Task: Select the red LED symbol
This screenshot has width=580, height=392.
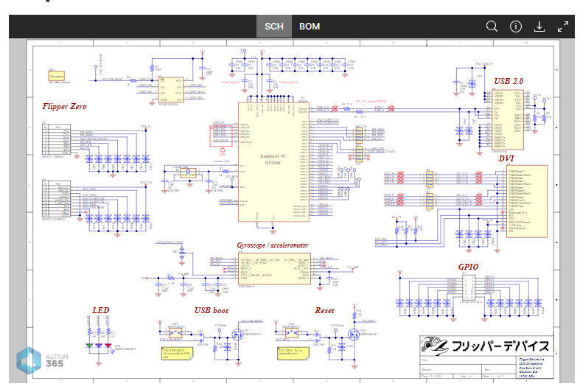Action: click(108, 346)
